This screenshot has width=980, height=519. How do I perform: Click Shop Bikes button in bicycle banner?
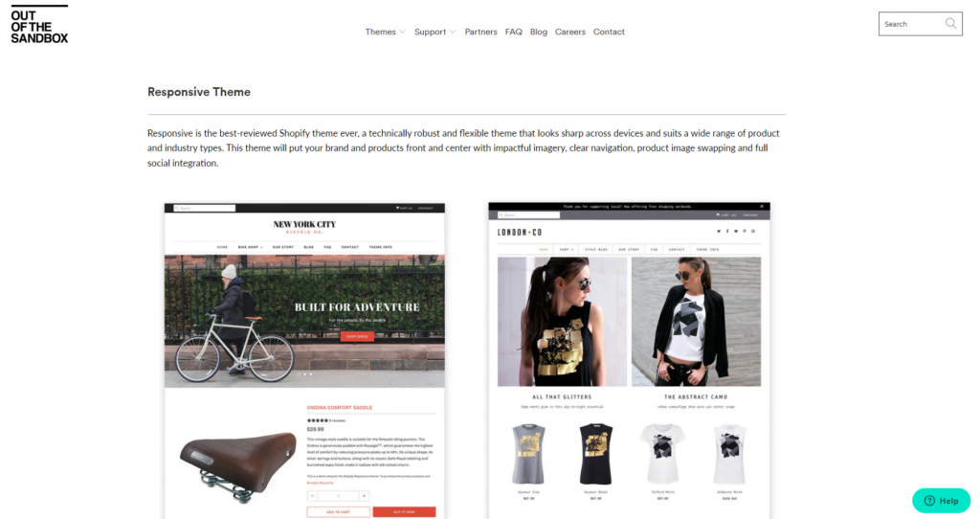(x=357, y=336)
